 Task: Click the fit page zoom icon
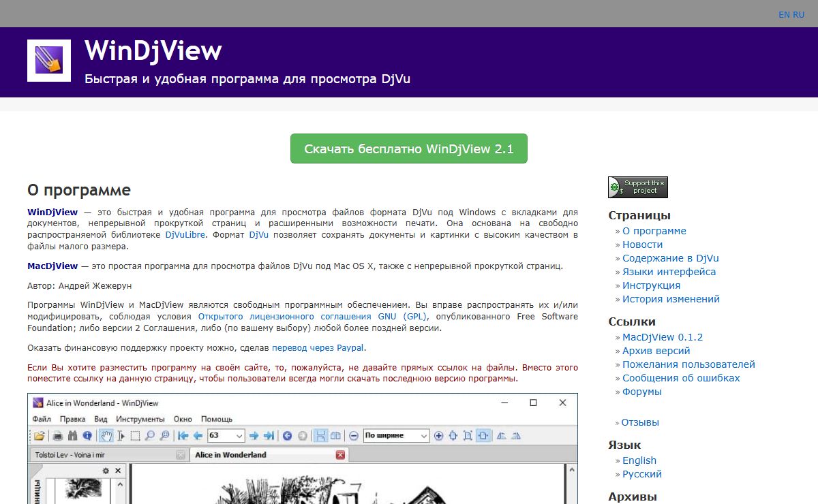point(453,436)
